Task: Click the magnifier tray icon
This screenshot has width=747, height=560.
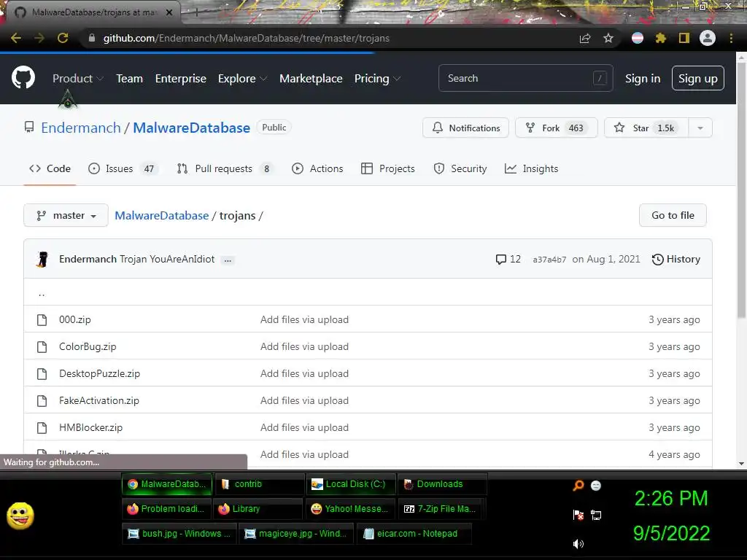Action: [578, 485]
